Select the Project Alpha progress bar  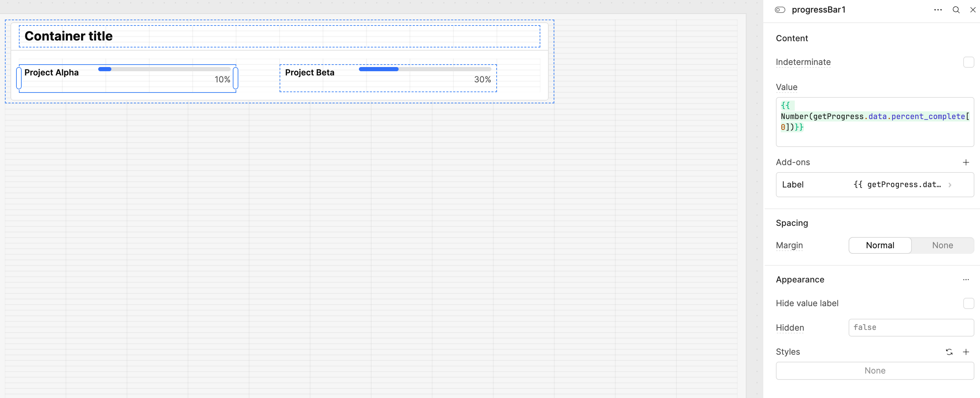[128, 78]
